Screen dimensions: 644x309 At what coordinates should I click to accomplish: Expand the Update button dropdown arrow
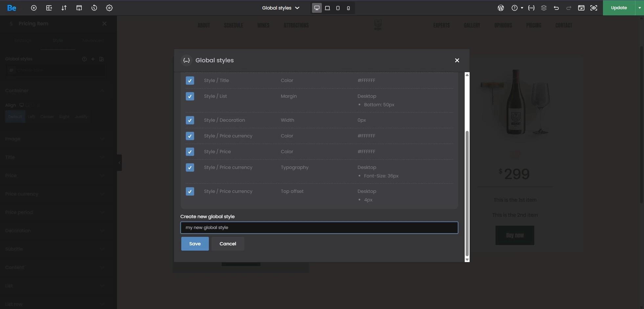(639, 8)
